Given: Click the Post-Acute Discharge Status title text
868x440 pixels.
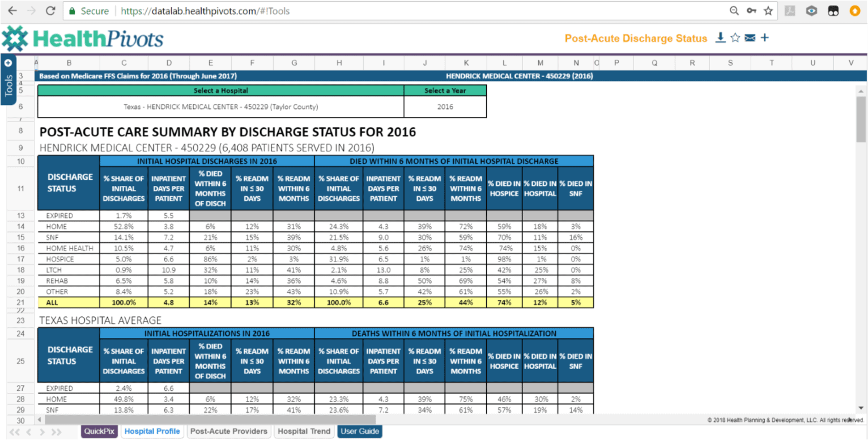Looking at the screenshot, I should click(636, 39).
